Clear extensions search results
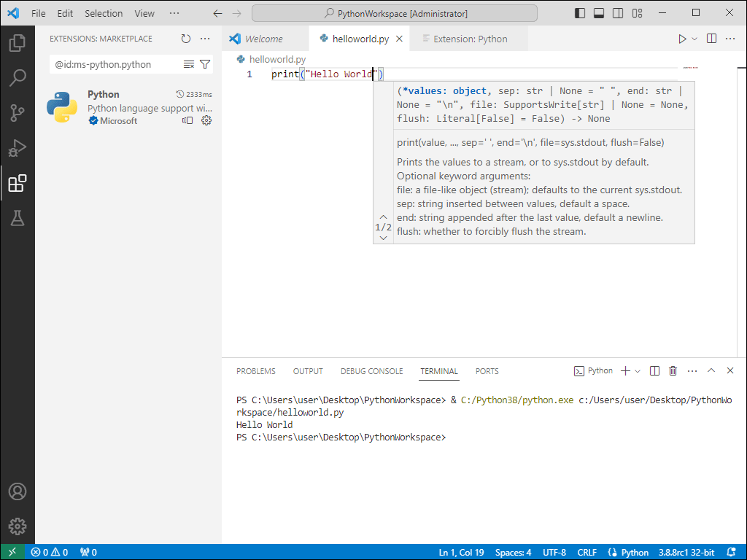747x560 pixels. coord(189,64)
